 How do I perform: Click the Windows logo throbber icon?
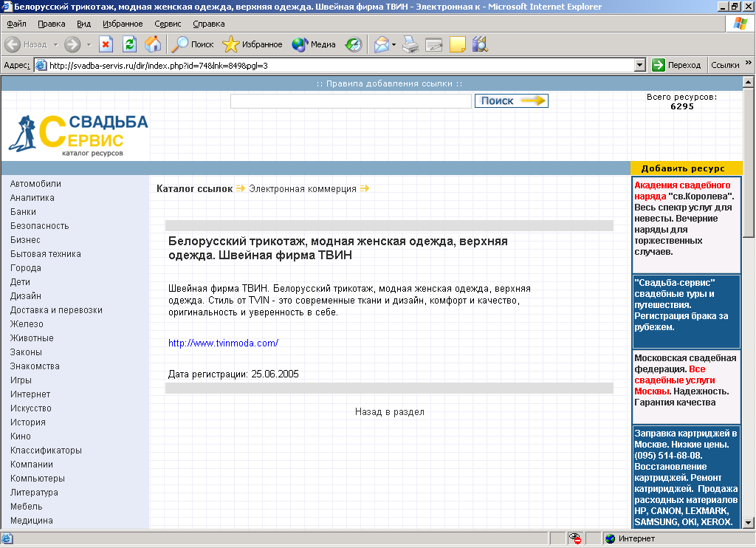pyautogui.click(x=740, y=24)
